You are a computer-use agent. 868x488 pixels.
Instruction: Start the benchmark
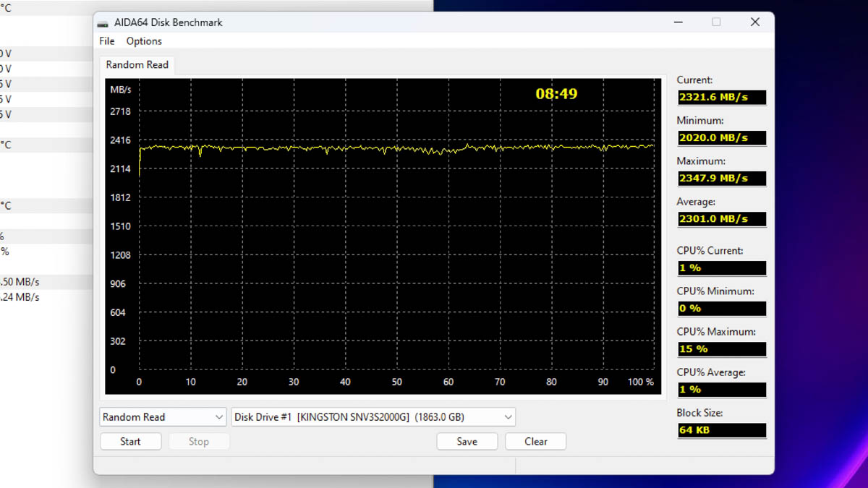pos(130,442)
